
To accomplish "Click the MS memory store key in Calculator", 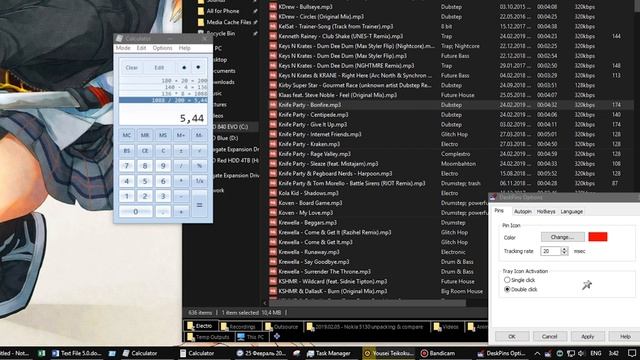I will (x=163, y=136).
